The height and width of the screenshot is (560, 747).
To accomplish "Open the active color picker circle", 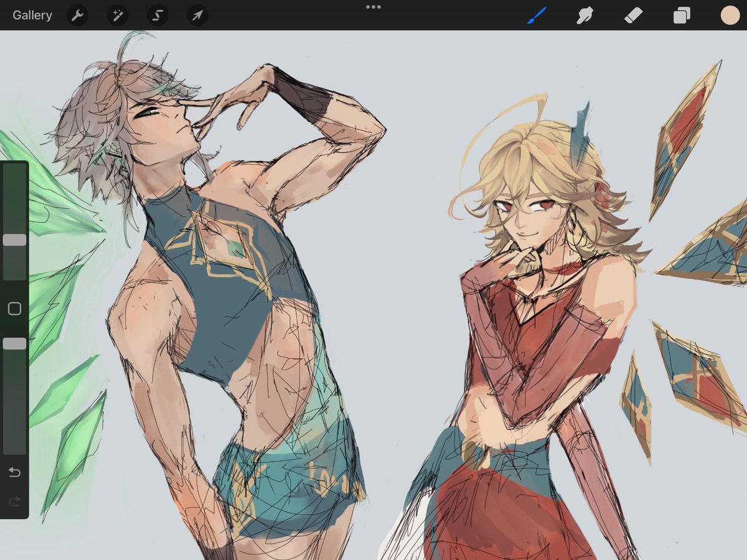I will 730,15.
